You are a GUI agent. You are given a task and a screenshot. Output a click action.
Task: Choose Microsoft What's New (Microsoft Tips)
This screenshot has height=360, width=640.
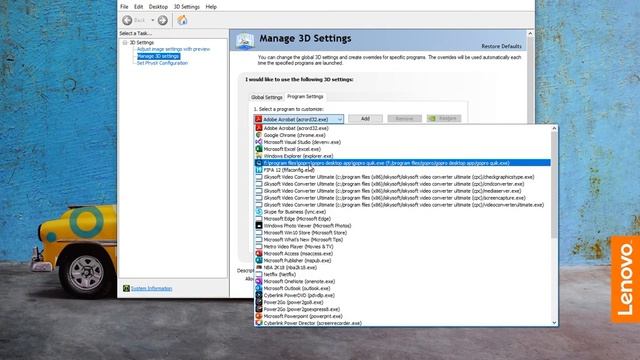pos(402,240)
